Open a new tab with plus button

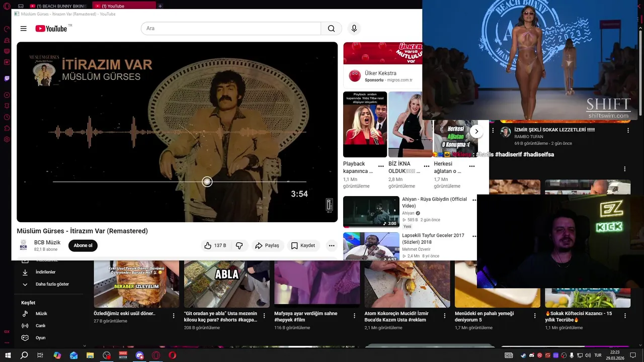(x=160, y=6)
